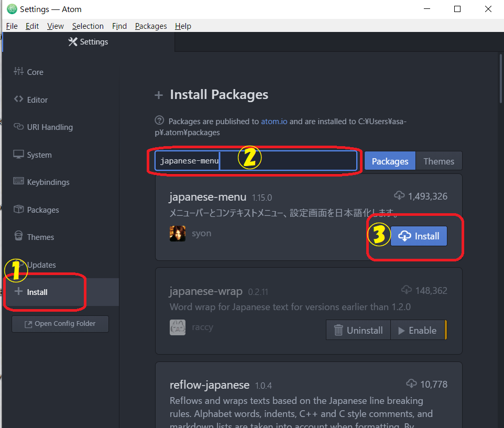
Task: Click syon's author avatar
Action: [x=178, y=234]
